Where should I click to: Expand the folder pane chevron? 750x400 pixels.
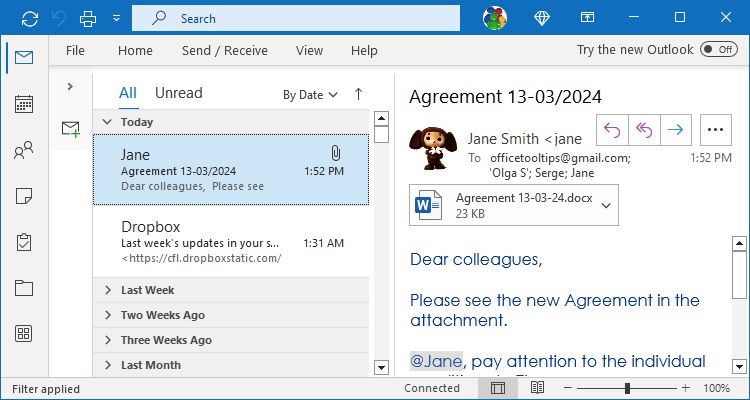coord(70,86)
